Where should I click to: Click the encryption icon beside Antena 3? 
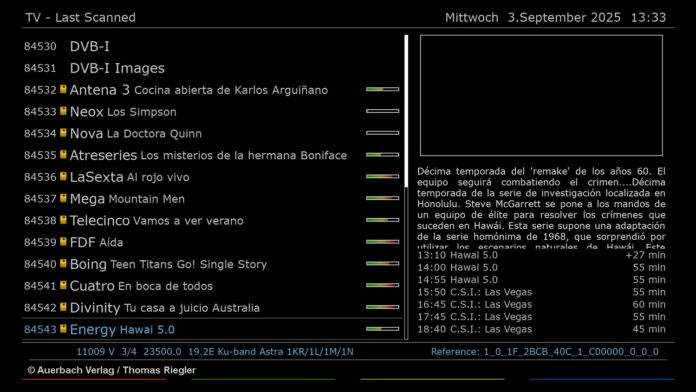point(63,89)
